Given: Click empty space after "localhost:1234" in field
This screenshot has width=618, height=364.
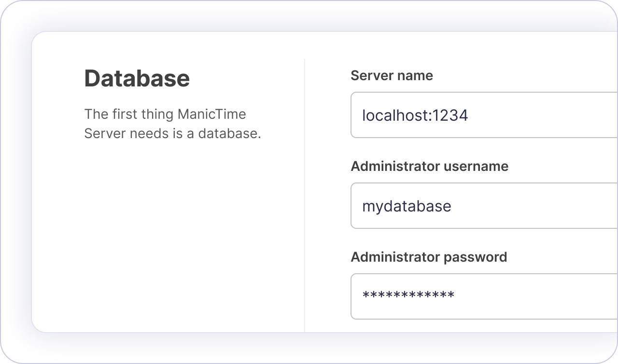Looking at the screenshot, I should coord(541,115).
